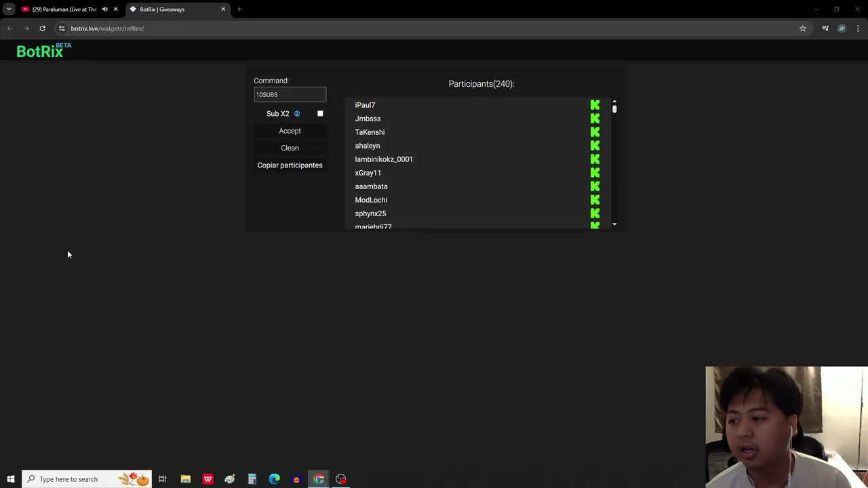
Task: Click the Kick icon beside aaambata
Action: tap(595, 186)
